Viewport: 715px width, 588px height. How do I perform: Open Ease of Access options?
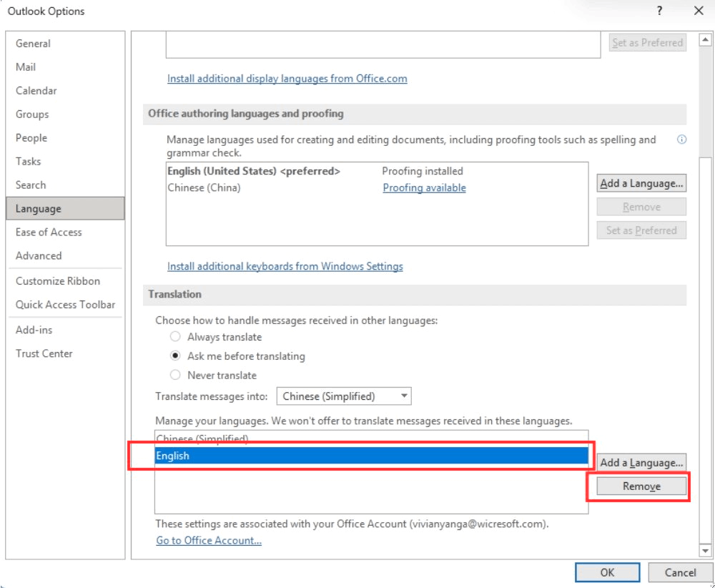click(x=65, y=232)
